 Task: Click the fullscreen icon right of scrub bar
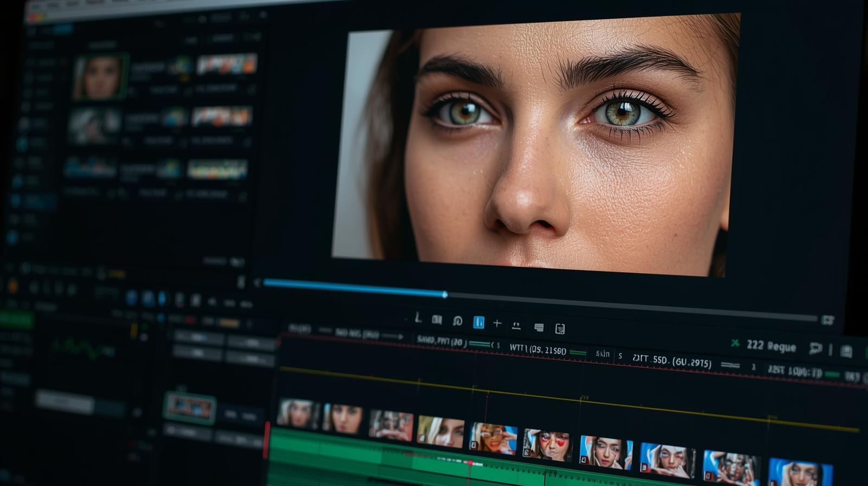827,320
